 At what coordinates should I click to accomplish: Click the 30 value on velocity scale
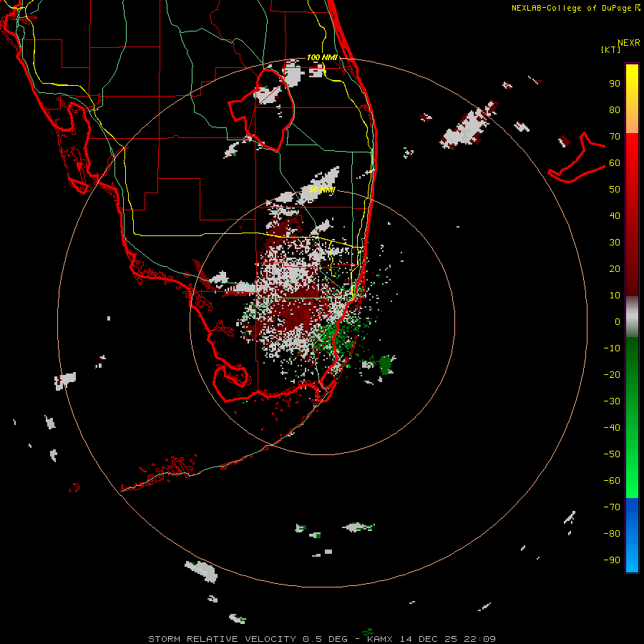pyautogui.click(x=615, y=243)
